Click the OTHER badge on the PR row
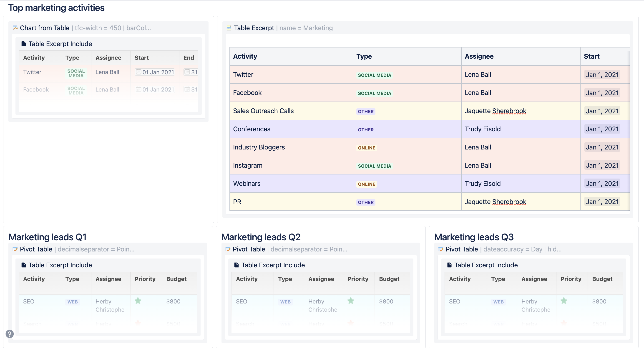The width and height of the screenshot is (644, 348). tap(366, 202)
